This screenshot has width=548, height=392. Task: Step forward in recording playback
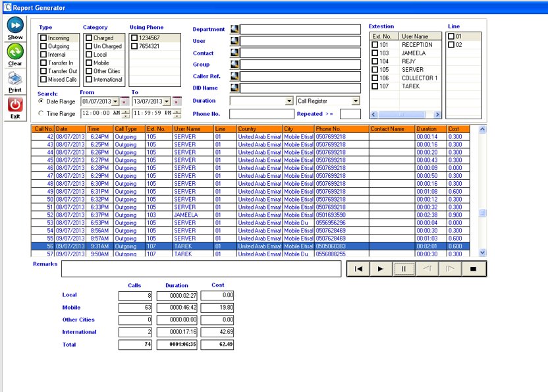coord(450,269)
